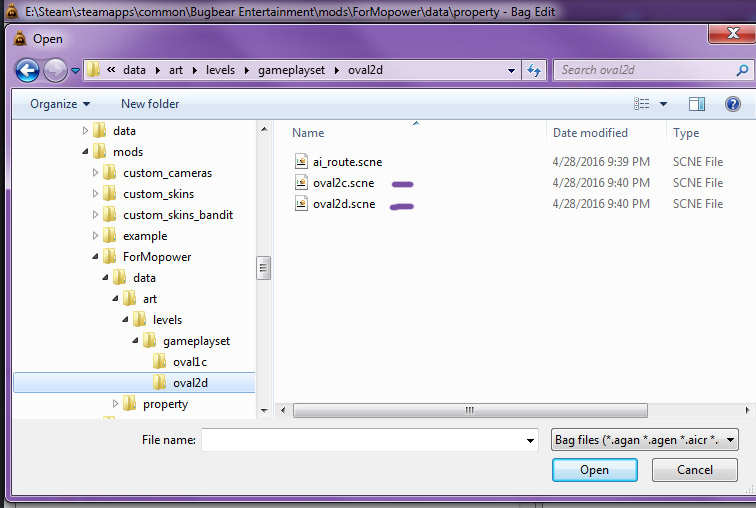The height and width of the screenshot is (508, 756).
Task: Expand the top-level data folder
Action: (x=85, y=131)
